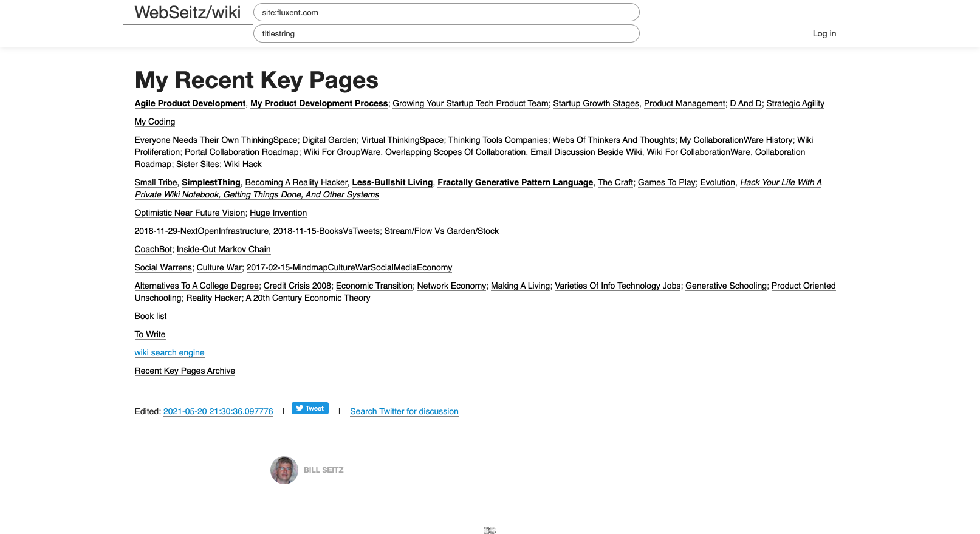Open the My Coding page

(x=155, y=122)
